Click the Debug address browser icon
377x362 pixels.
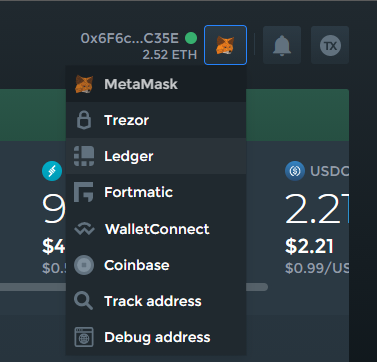pos(84,337)
